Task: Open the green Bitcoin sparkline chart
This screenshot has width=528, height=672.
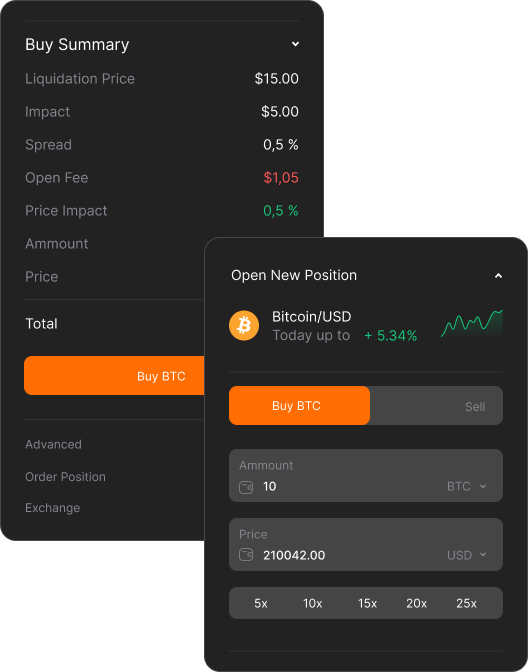Action: click(x=472, y=324)
